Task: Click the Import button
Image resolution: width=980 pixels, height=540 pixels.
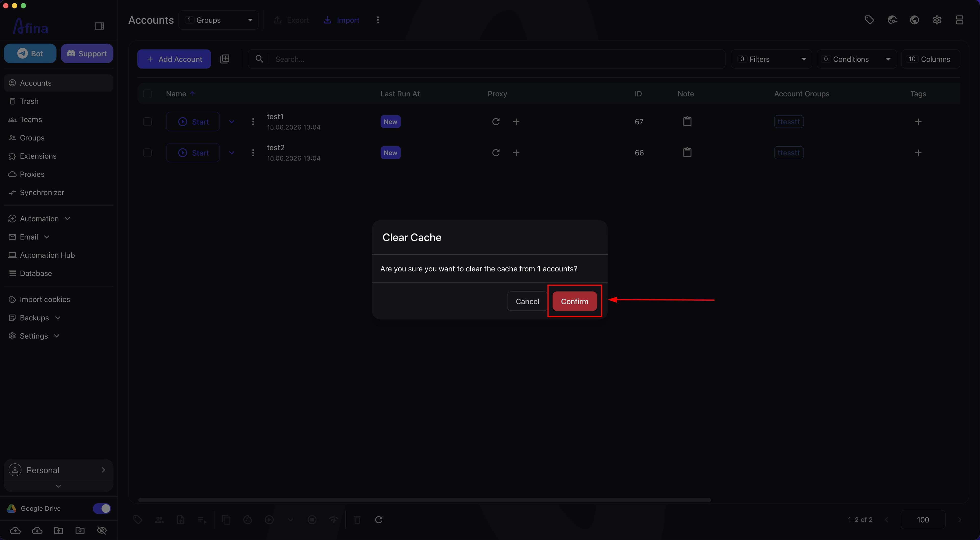Action: [x=341, y=20]
